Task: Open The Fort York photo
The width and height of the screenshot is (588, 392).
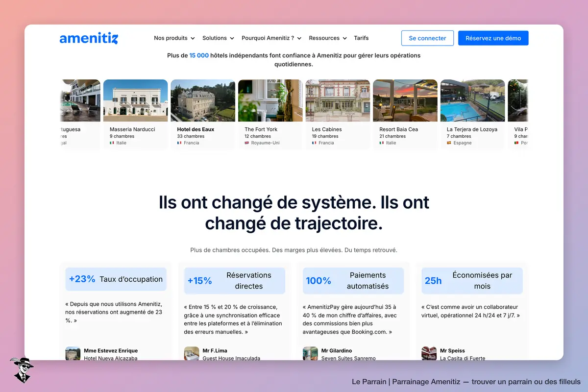Action: (x=270, y=100)
